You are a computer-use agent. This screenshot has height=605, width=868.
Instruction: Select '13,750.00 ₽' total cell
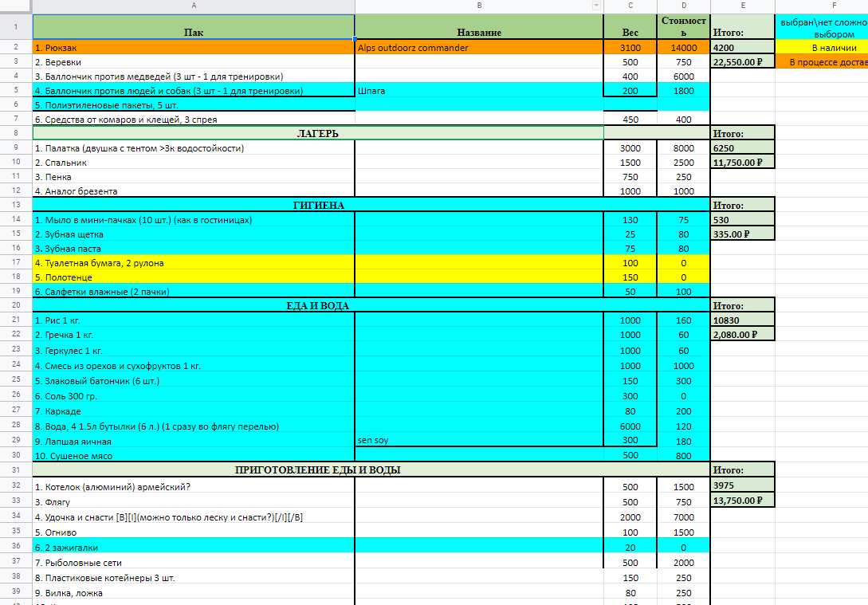point(743,501)
